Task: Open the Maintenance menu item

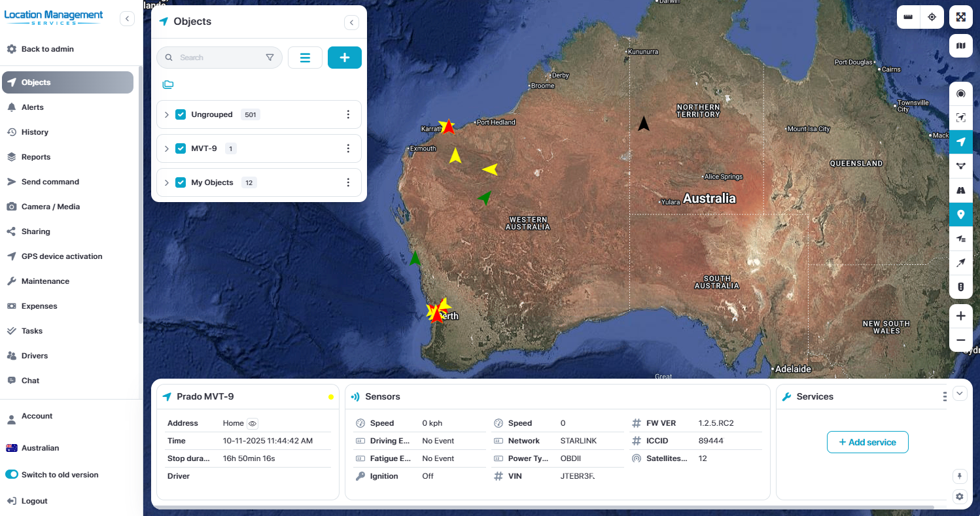Action: [68, 281]
